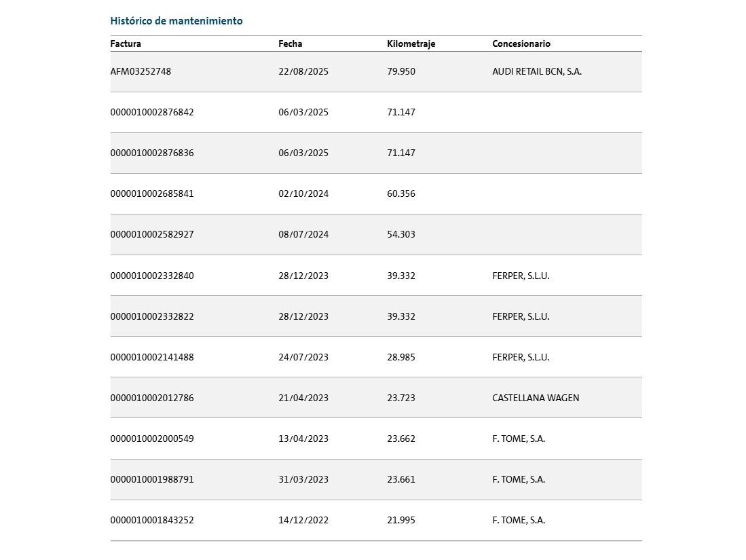
Task: Select the 0000010002332822 invoice row
Action: point(376,316)
